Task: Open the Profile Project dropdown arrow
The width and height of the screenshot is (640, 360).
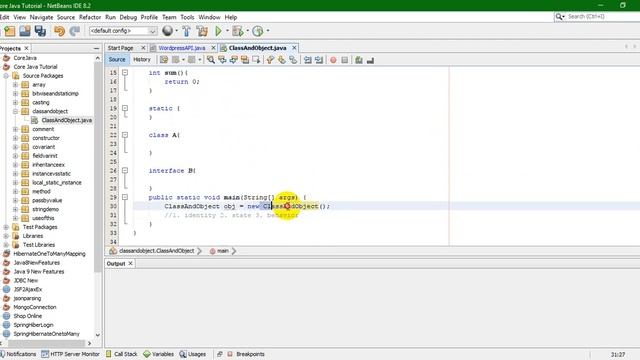Action: tap(268, 31)
